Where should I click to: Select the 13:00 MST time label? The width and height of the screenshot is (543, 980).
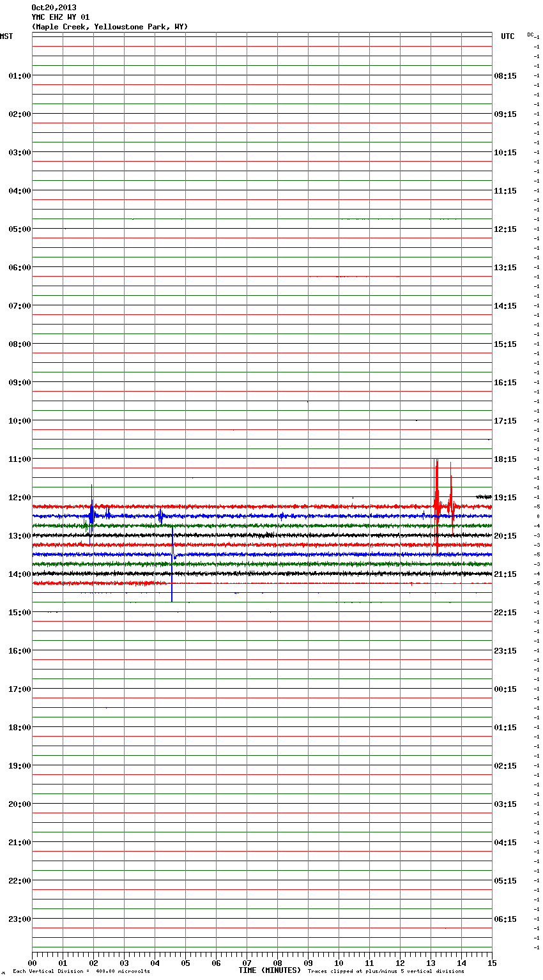(20, 536)
